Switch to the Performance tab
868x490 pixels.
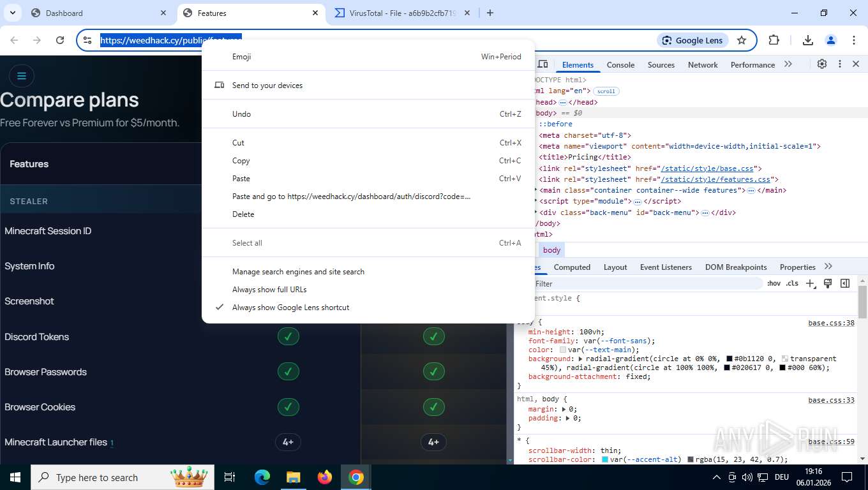[752, 65]
